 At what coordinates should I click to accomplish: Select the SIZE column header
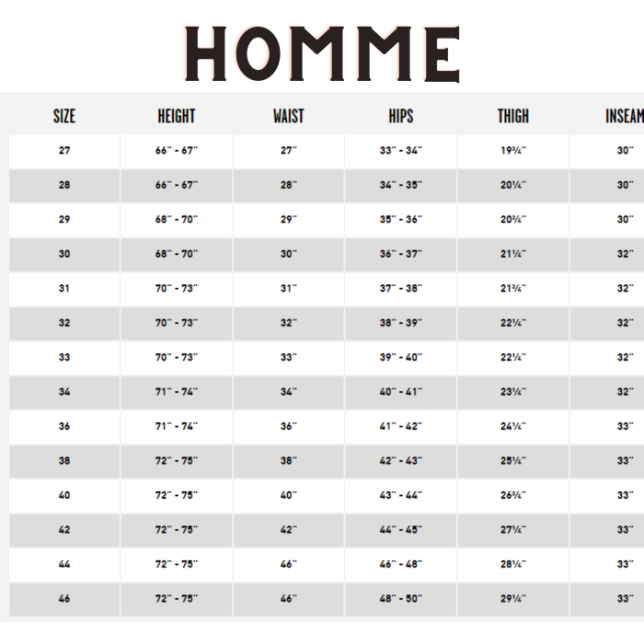pos(64,116)
